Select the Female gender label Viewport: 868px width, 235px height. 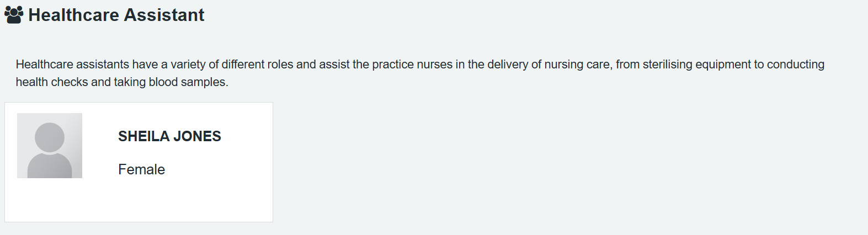pos(141,169)
